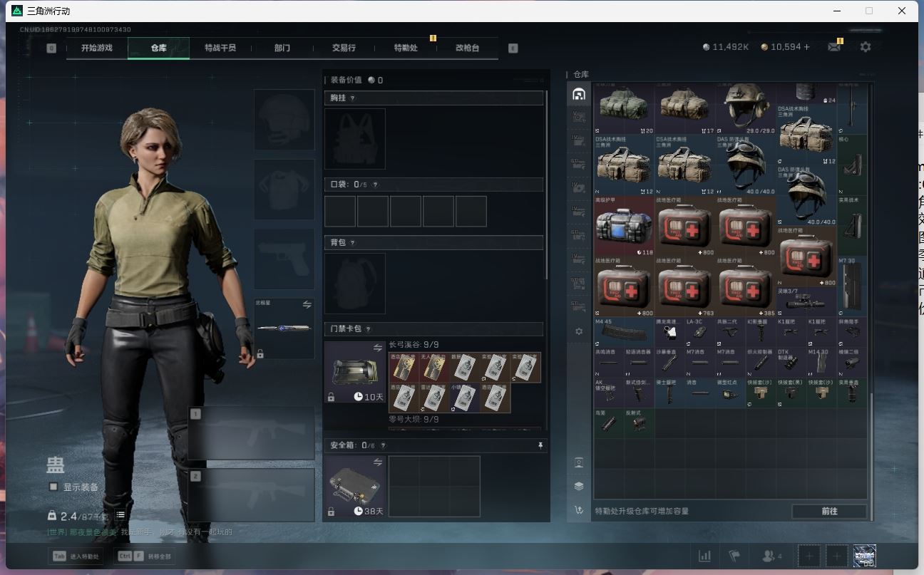Click the statistics bar chart icon
Image resolution: width=924 pixels, height=575 pixels.
[x=704, y=556]
